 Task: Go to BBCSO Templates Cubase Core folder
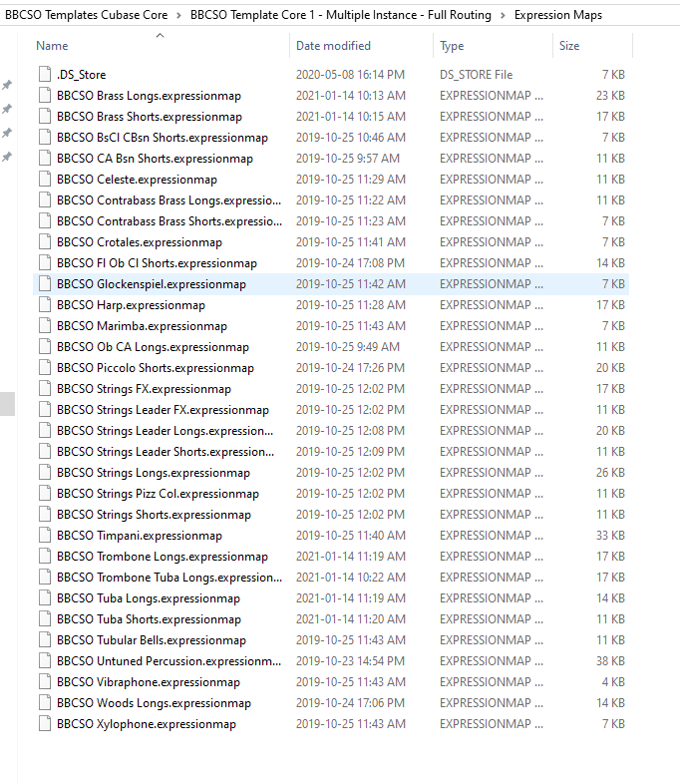coord(87,15)
